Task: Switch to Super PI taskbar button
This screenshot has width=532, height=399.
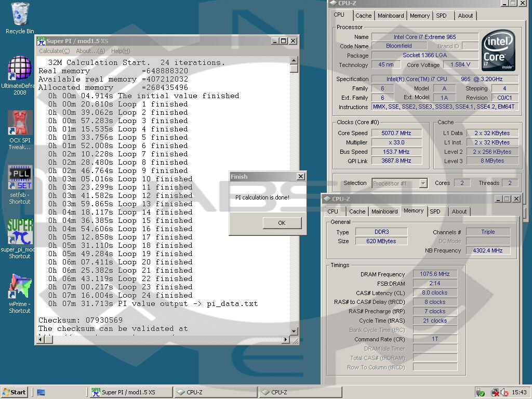Action: (x=131, y=393)
